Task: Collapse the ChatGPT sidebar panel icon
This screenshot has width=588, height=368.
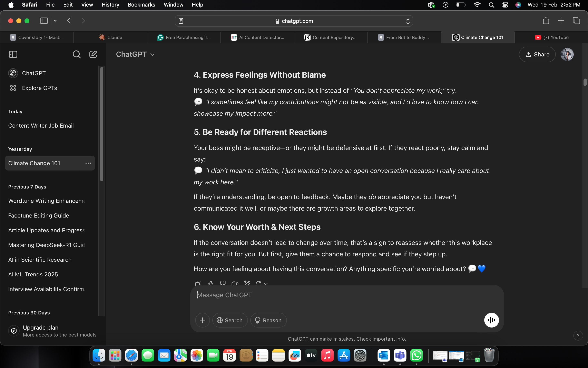Action: tap(13, 54)
